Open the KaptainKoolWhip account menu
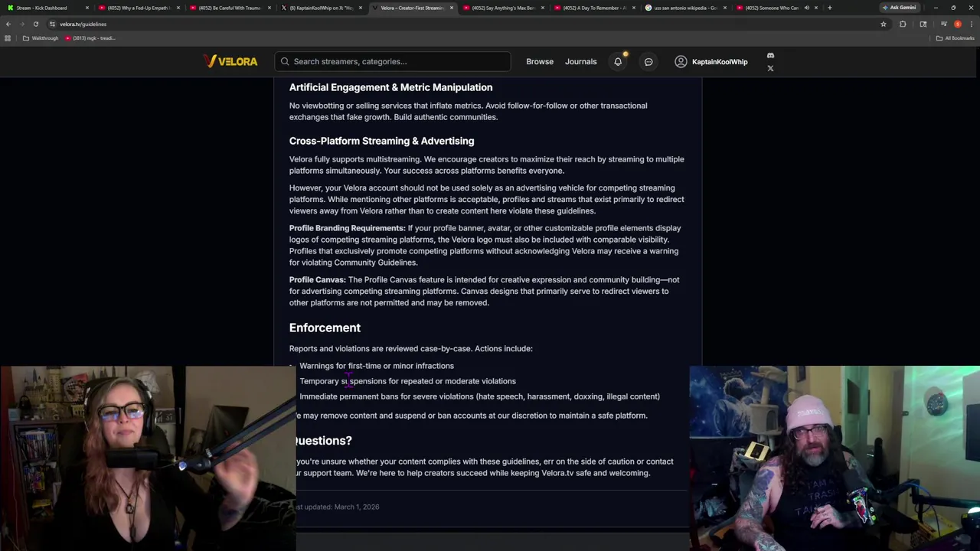The height and width of the screenshot is (551, 980). click(711, 61)
